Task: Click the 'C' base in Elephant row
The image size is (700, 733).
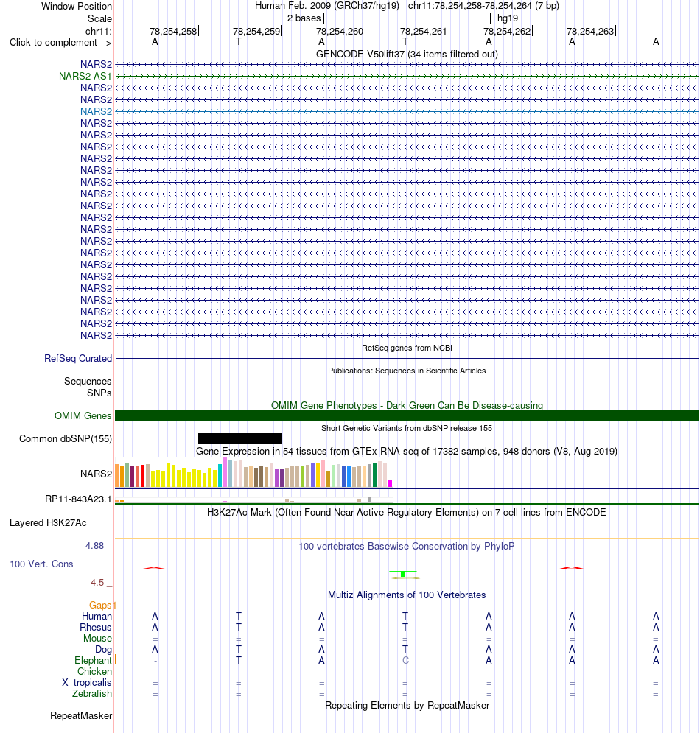Action: (x=405, y=661)
